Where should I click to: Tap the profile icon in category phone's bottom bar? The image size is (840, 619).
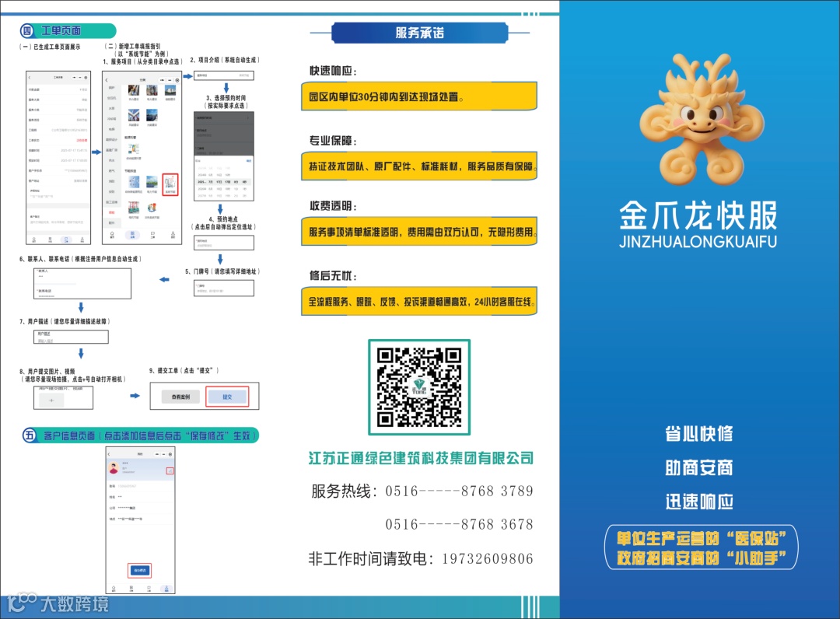click(x=173, y=235)
